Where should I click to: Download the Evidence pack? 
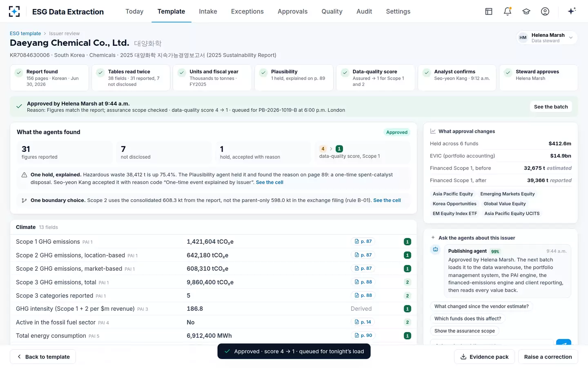(x=485, y=357)
